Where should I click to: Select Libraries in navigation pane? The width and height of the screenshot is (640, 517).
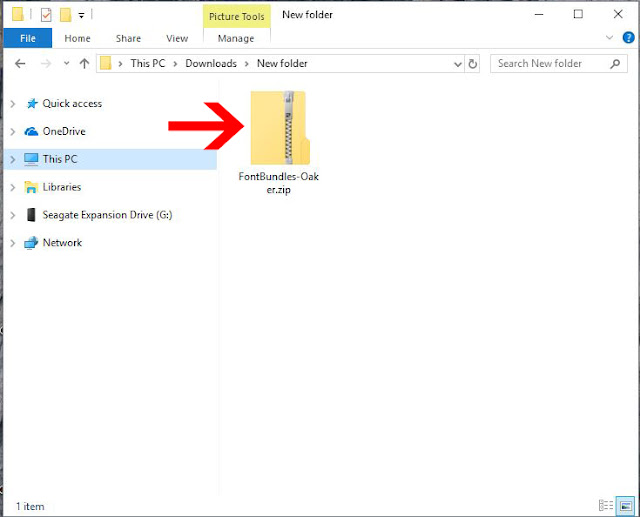coord(62,187)
